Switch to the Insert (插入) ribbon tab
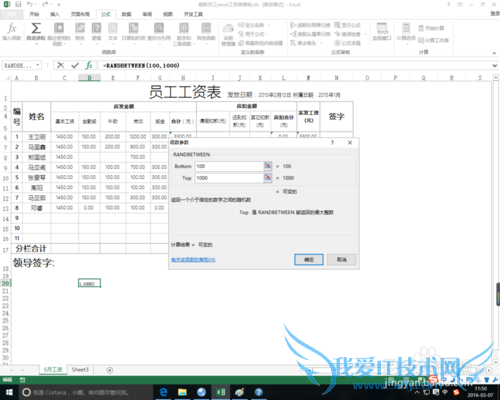This screenshot has height=400, width=500. click(55, 14)
